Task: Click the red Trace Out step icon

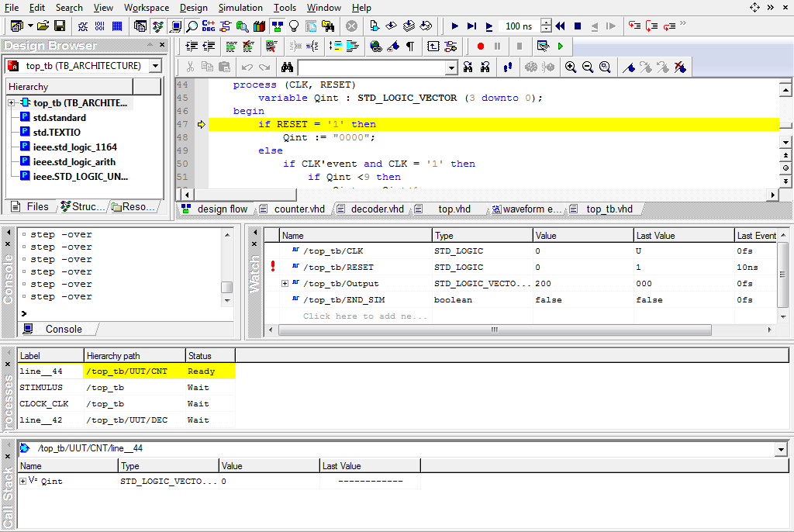Action: click(x=669, y=26)
